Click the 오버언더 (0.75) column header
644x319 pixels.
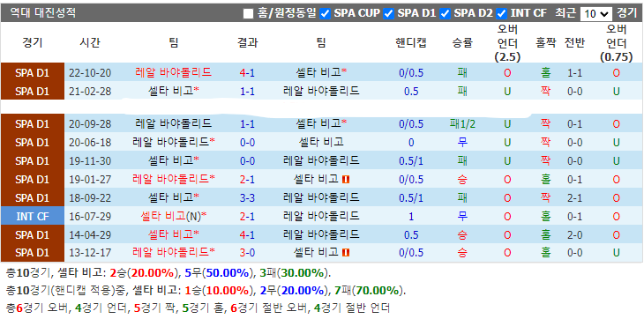pos(616,42)
